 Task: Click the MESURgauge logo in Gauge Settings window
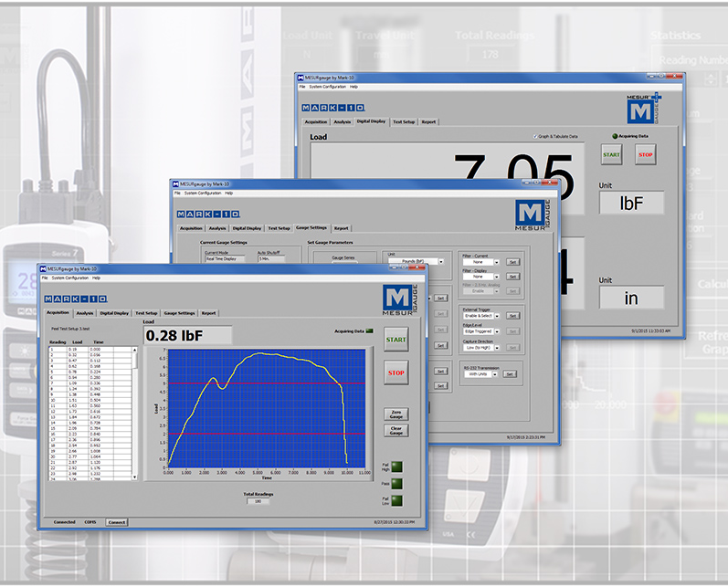pyautogui.click(x=533, y=215)
